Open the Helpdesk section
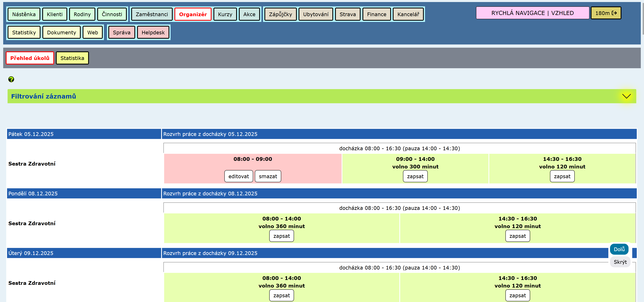Viewport: 644px width, 302px height. pyautogui.click(x=153, y=33)
